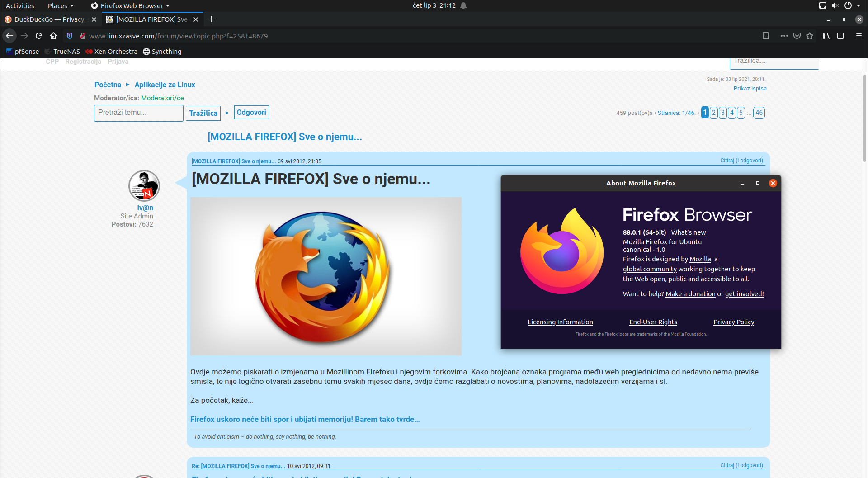This screenshot has width=868, height=478.
Task: Click the old Firefox logo image in the post
Action: [x=326, y=276]
